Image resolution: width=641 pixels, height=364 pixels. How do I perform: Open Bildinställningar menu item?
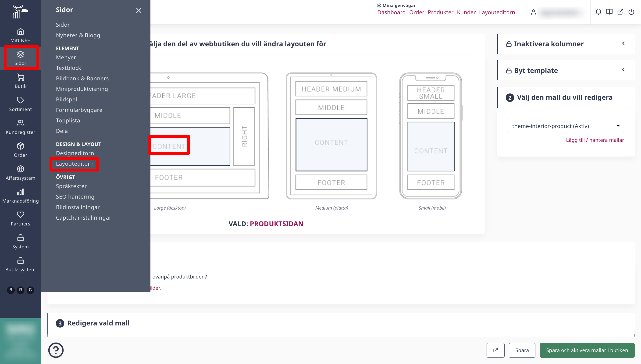pyautogui.click(x=78, y=207)
